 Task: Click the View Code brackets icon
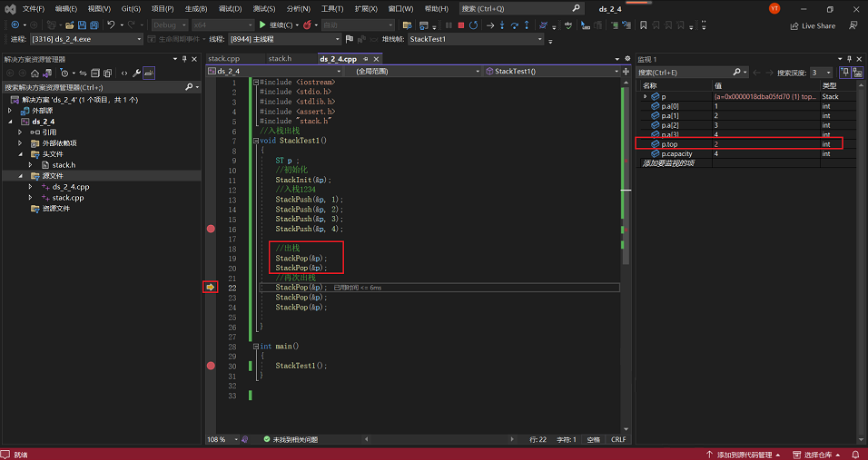tap(124, 73)
